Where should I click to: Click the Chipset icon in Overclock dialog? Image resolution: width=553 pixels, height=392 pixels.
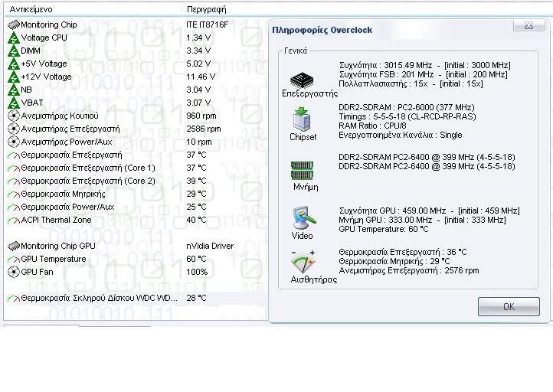(302, 119)
